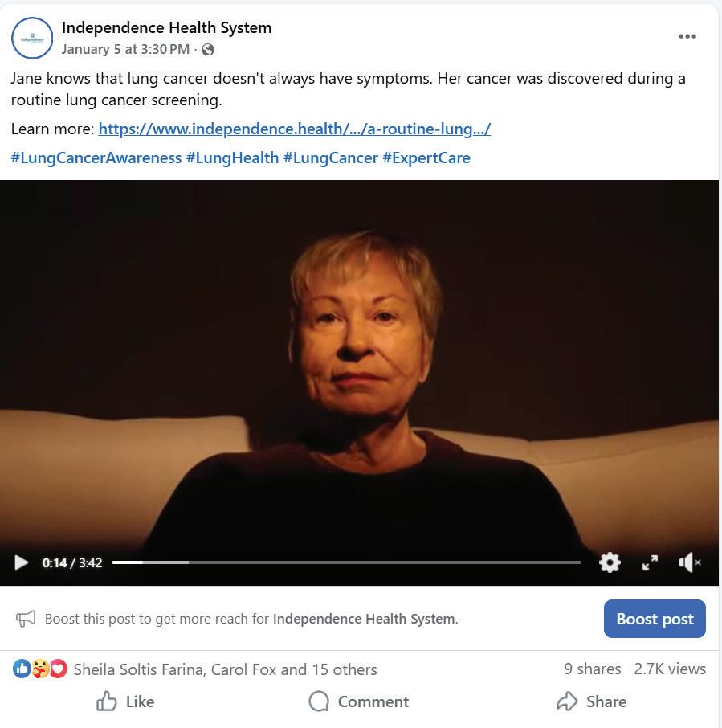Open the 9 shares list

592,669
